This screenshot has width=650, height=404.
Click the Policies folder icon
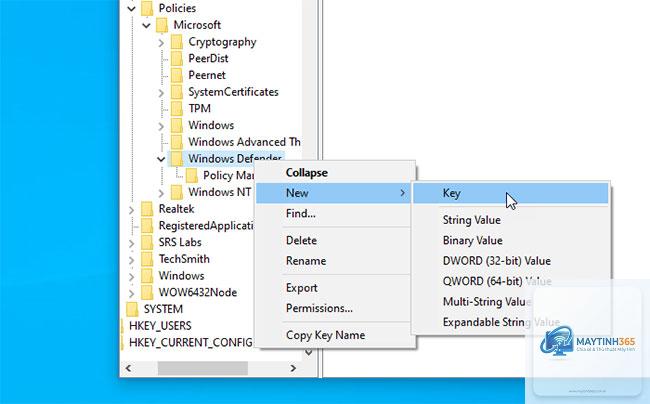[147, 8]
